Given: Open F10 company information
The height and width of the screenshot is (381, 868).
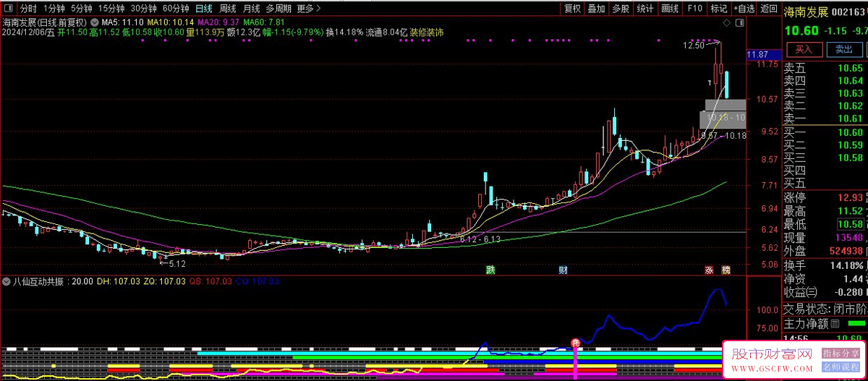Looking at the screenshot, I should (x=694, y=9).
